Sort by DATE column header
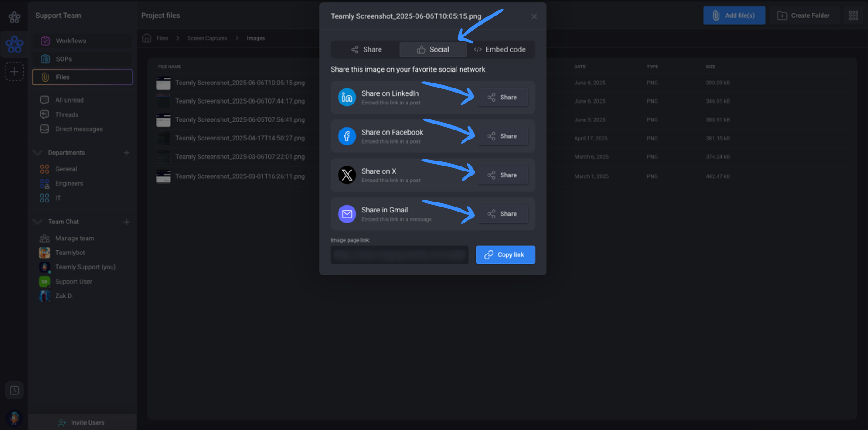Image resolution: width=868 pixels, height=430 pixels. click(x=580, y=67)
